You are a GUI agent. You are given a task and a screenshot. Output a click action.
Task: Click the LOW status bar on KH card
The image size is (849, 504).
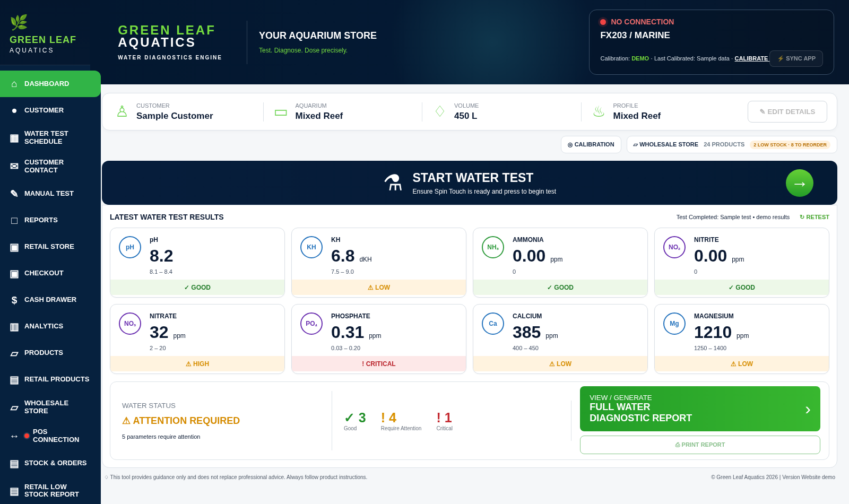(379, 288)
